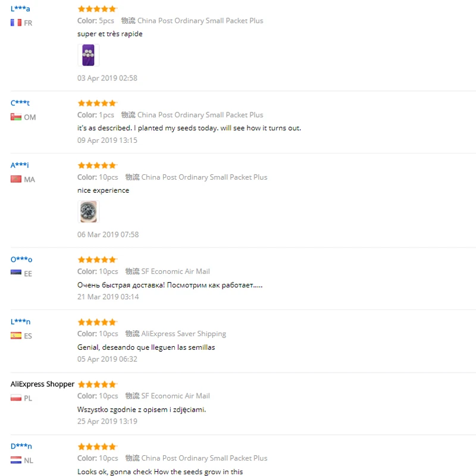Click the Netherlands flag icon next to NL

point(16,460)
